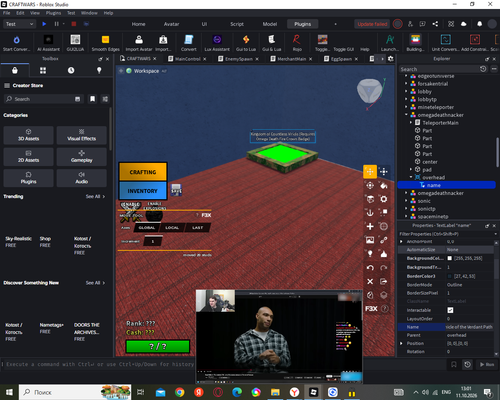Select the F3X Paint bucket tool
This screenshot has width=500, height=400.
pos(384,185)
